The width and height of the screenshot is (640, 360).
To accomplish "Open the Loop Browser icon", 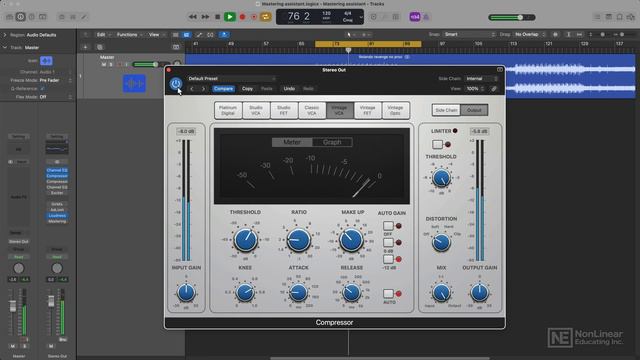I will (x=620, y=17).
